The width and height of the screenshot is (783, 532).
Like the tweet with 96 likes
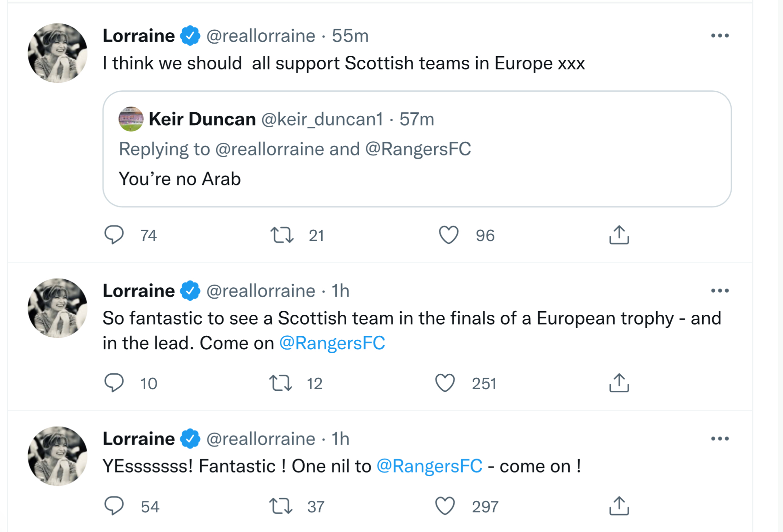coord(448,235)
